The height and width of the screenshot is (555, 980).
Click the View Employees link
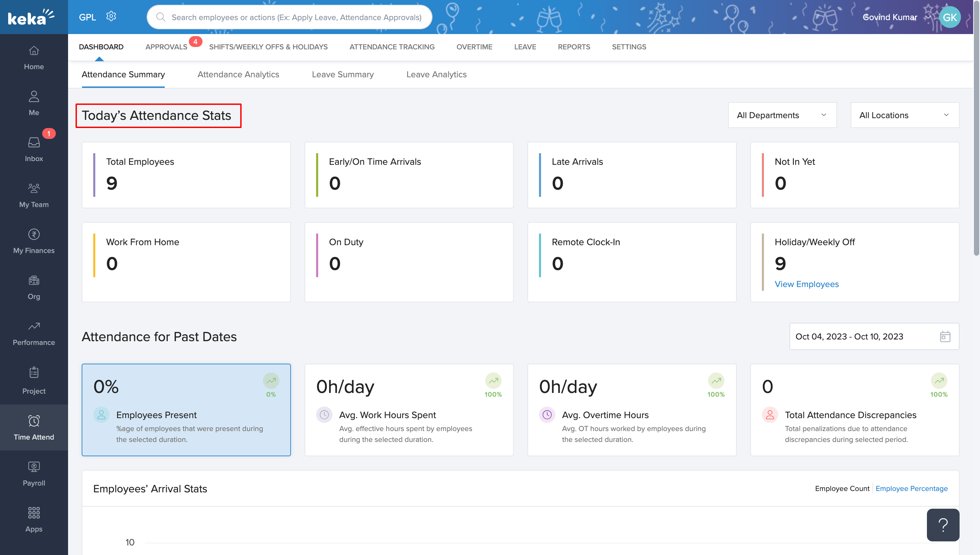pyautogui.click(x=806, y=284)
